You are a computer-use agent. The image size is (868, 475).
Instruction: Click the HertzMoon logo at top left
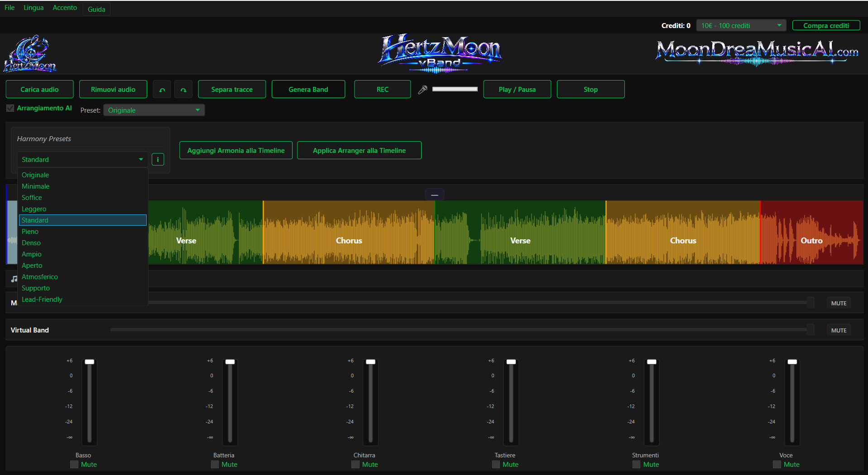pyautogui.click(x=30, y=54)
